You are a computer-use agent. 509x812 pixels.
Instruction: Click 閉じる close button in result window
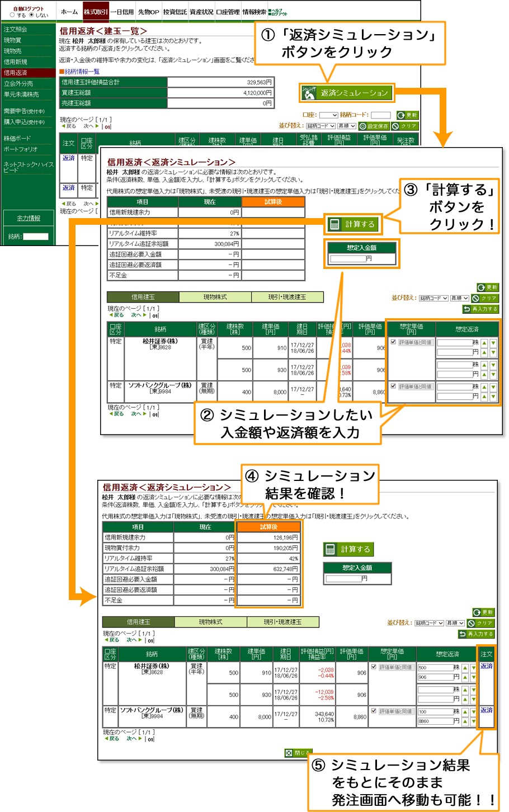pos(298,753)
